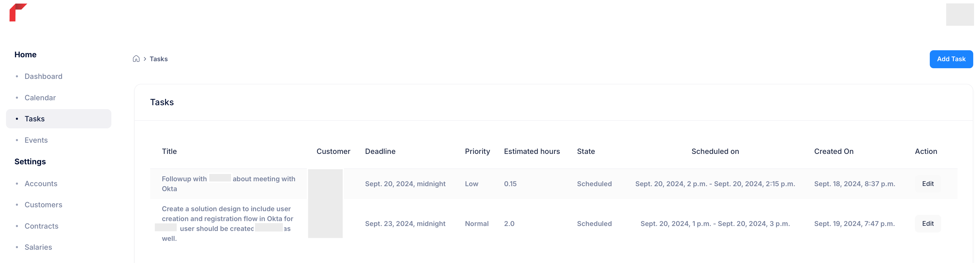Click the Priority column header

(477, 151)
